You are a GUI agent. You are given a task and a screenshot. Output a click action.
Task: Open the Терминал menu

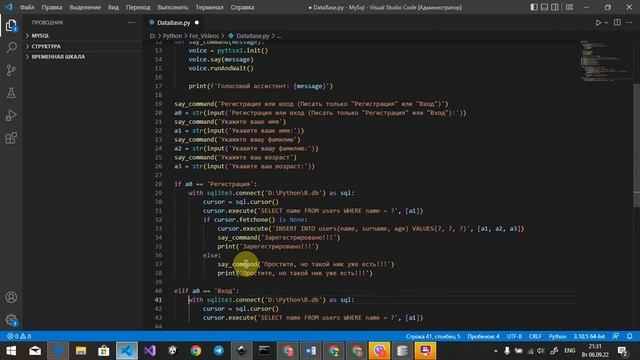(x=209, y=7)
